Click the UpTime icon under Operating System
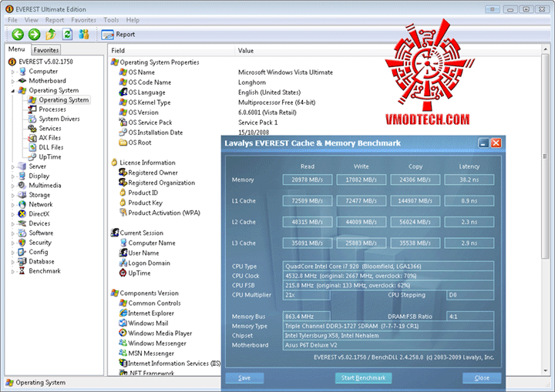555x392 pixels. [32, 157]
